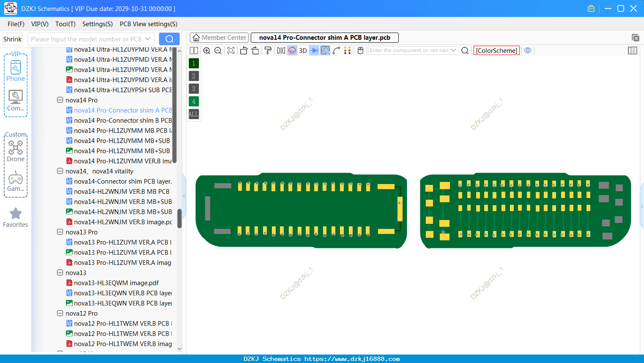Viewport: 644px width, 363px height.
Task: Open nova13-HL3EQWM image.pdf
Action: 112,283
